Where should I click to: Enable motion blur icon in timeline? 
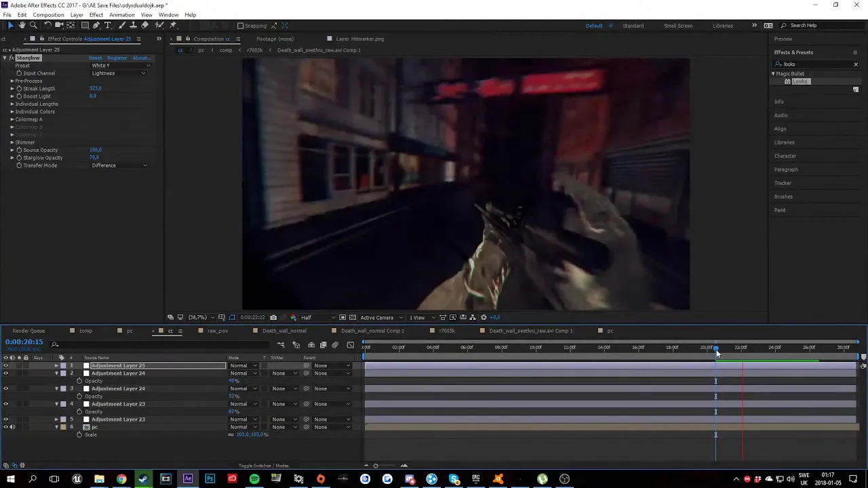(x=335, y=345)
